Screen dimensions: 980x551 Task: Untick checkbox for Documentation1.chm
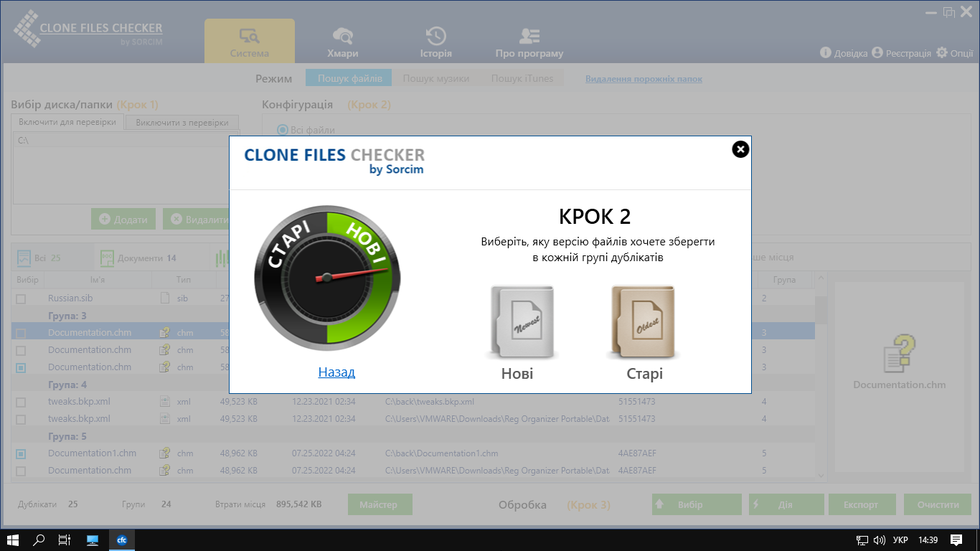[21, 453]
